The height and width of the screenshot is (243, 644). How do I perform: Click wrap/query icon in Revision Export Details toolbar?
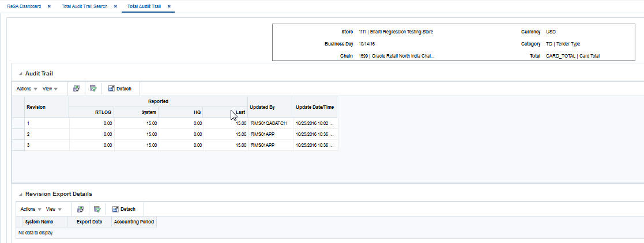pyautogui.click(x=97, y=209)
